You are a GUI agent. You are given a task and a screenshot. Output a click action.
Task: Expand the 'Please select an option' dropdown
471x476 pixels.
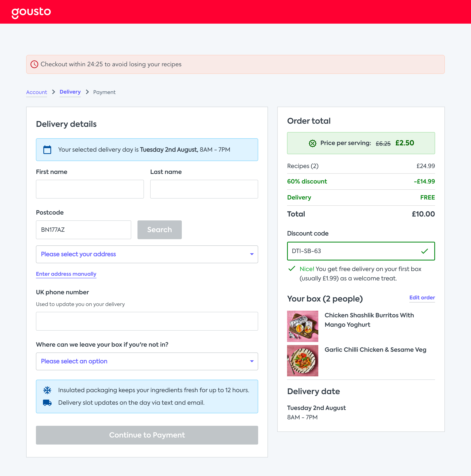[147, 361]
